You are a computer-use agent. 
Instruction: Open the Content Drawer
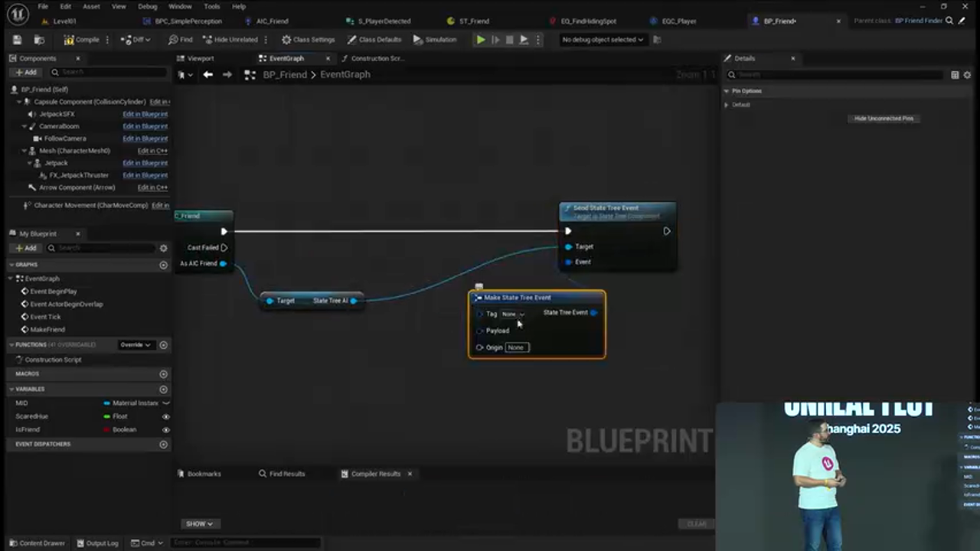[37, 543]
